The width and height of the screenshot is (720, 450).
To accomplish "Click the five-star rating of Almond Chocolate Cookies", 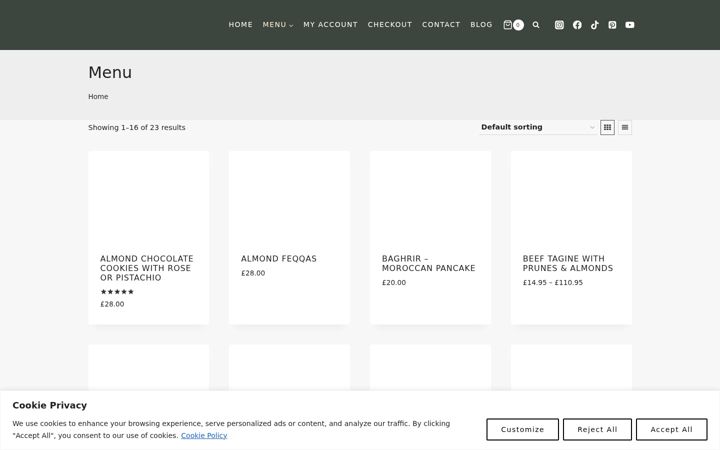I will point(117,292).
